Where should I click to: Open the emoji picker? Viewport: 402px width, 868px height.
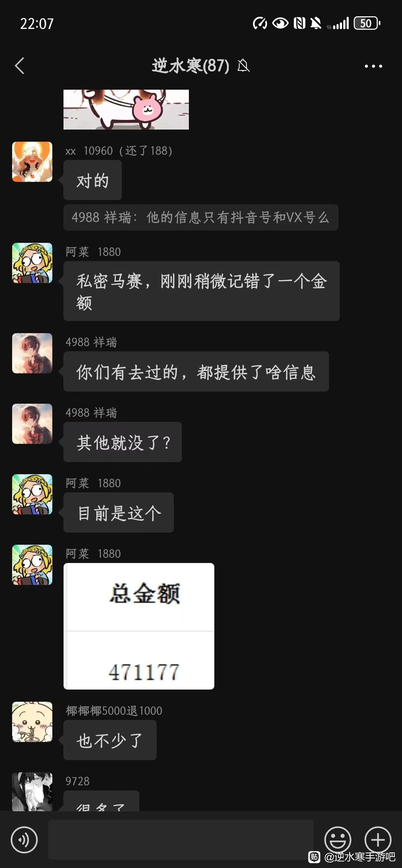[338, 839]
